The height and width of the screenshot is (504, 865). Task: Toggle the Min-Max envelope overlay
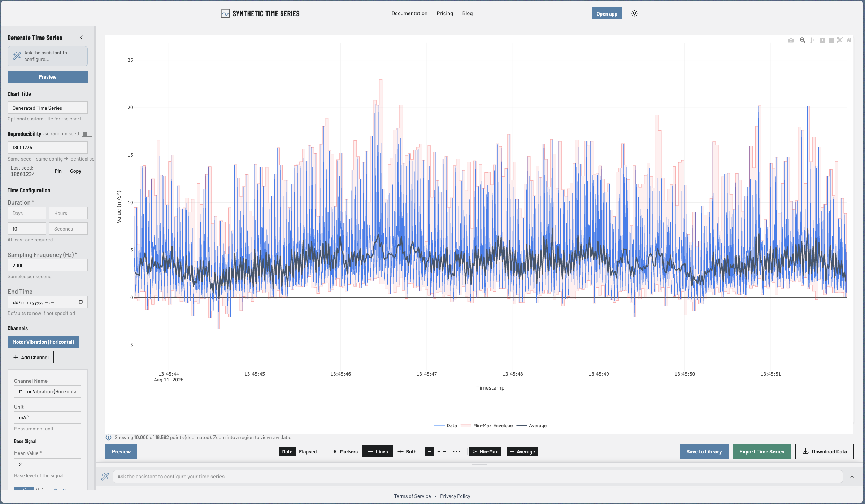(x=485, y=452)
